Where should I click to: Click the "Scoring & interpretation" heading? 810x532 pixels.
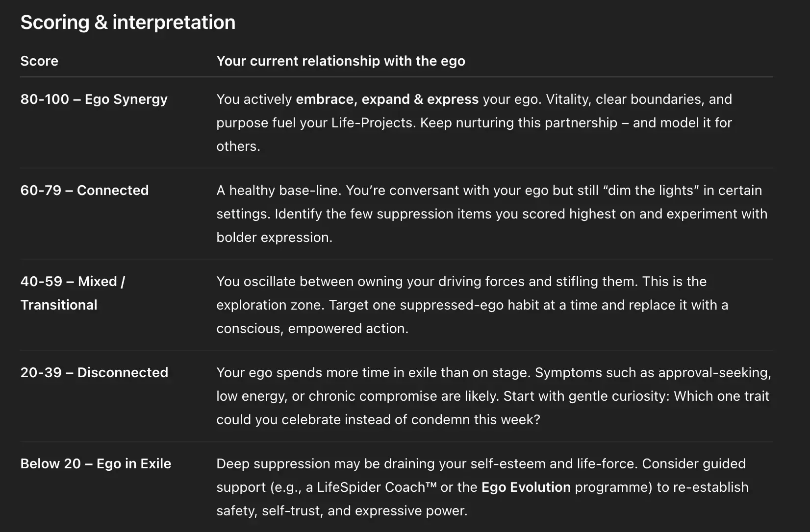pyautogui.click(x=127, y=23)
